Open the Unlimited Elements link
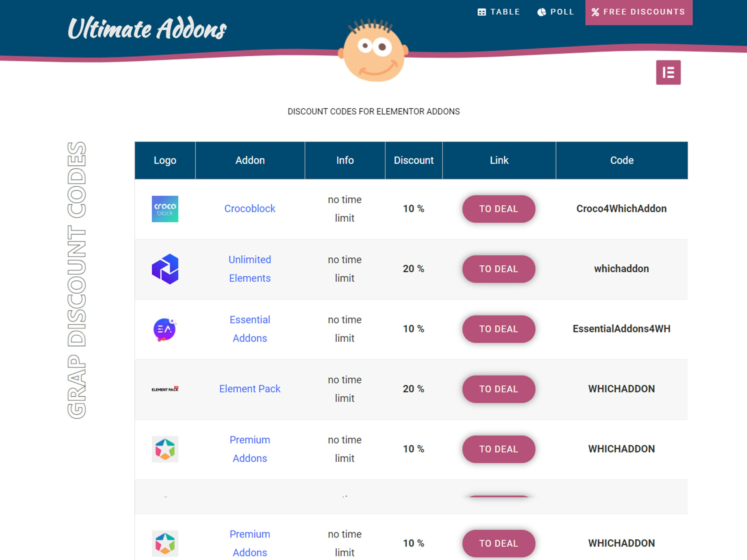Screen dimensions: 747x560 pos(250,269)
